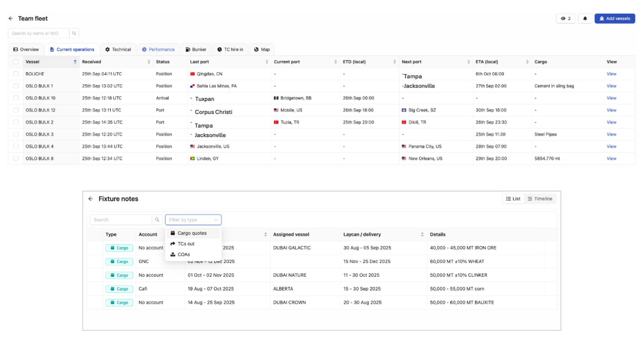This screenshot has height=351, width=644.
Task: Click the back arrow beside Team fleet
Action: pos(11,19)
